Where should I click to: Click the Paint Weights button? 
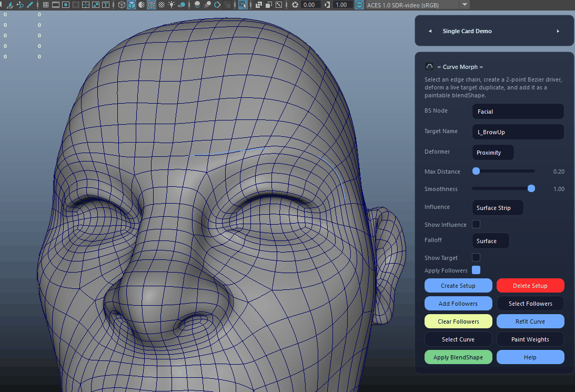530,339
